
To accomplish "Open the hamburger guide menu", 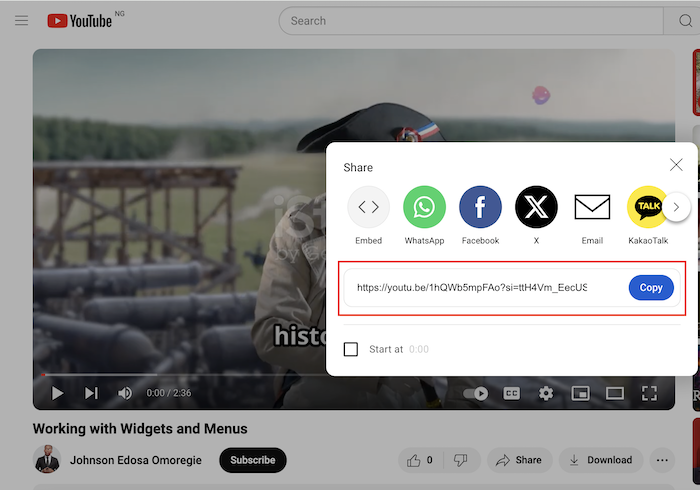I will (21, 21).
